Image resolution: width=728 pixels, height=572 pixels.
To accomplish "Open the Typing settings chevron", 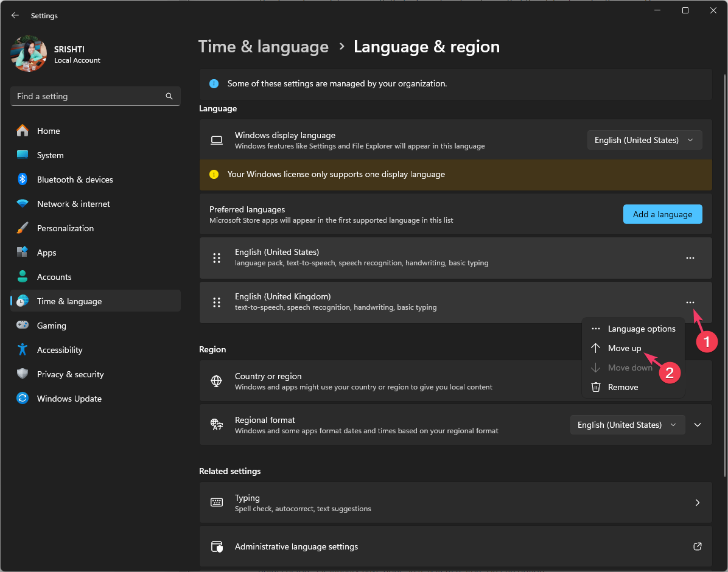I will tap(698, 503).
